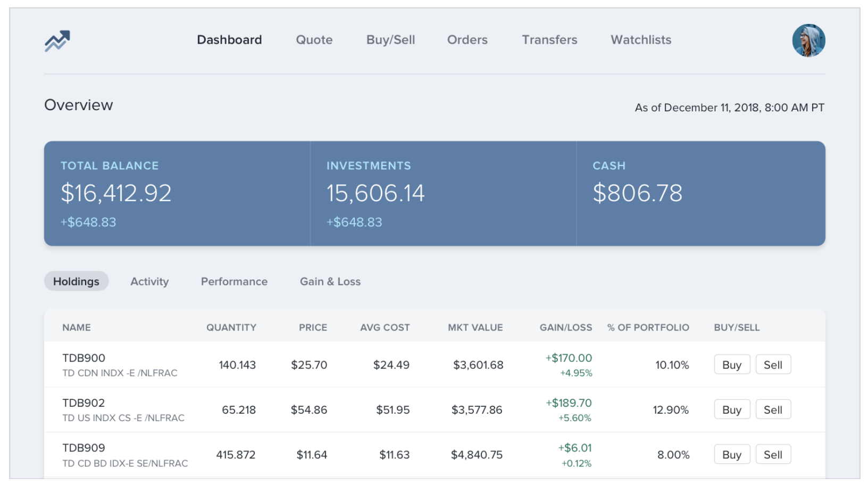Viewport: 868px width, 486px height.
Task: Click portfolio share 8.00%
Action: [x=673, y=455]
